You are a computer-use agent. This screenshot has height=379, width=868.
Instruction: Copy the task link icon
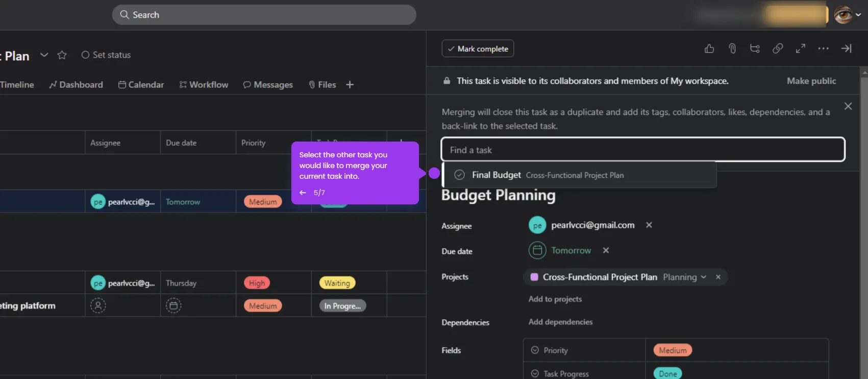pos(778,49)
